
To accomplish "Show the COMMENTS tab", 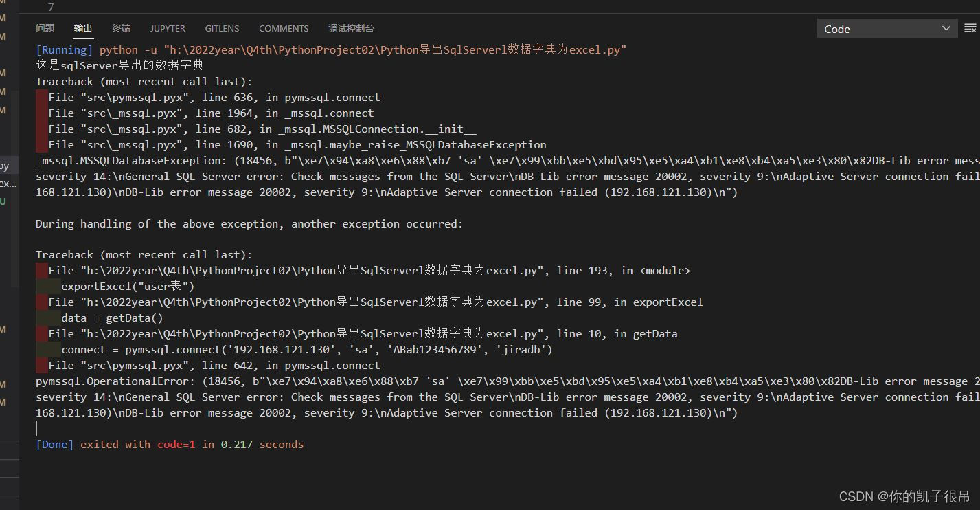I will click(x=284, y=28).
